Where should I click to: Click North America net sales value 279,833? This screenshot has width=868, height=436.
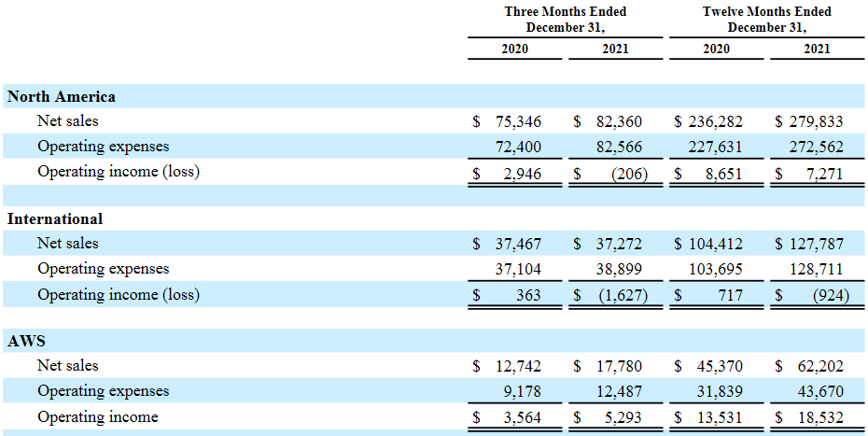(816, 121)
